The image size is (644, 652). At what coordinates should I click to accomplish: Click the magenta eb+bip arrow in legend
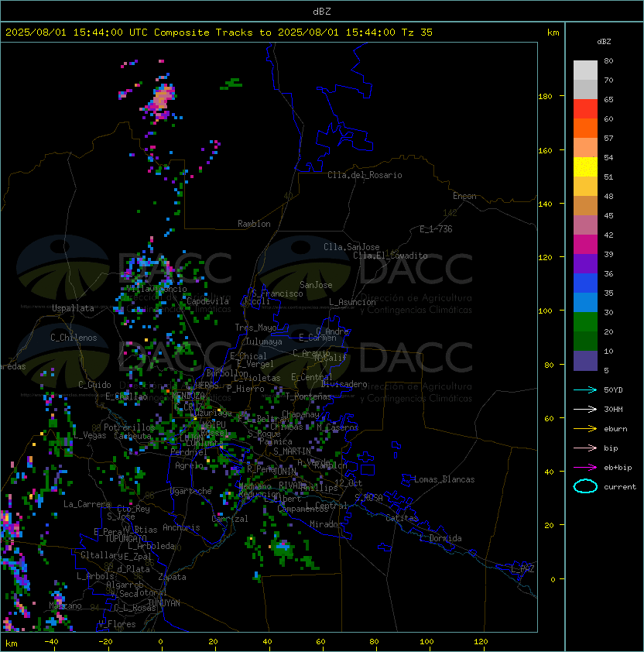coord(585,468)
